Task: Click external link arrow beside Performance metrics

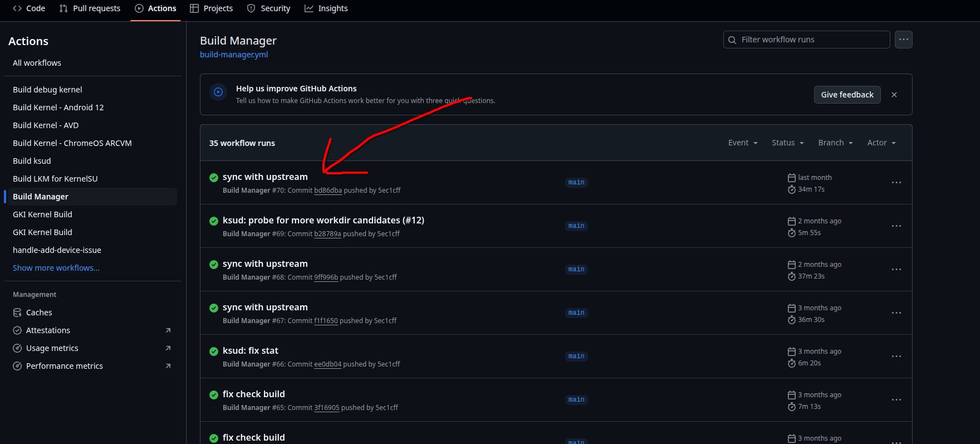Action: [168, 366]
